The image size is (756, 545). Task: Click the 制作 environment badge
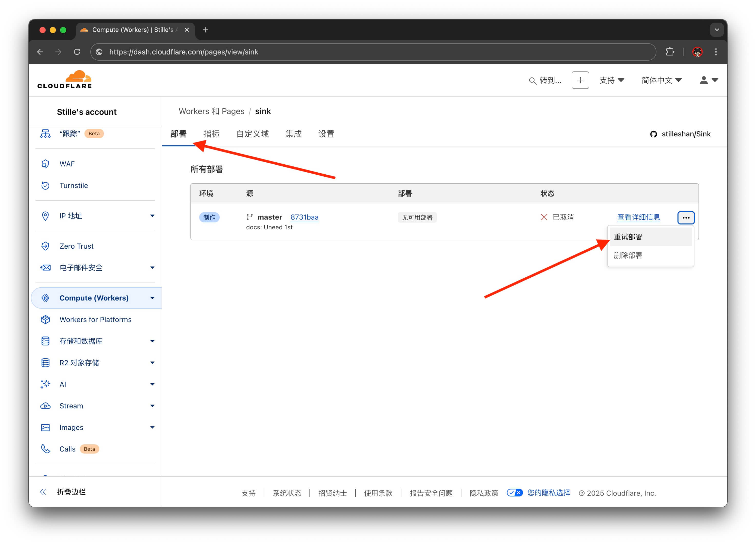click(209, 218)
